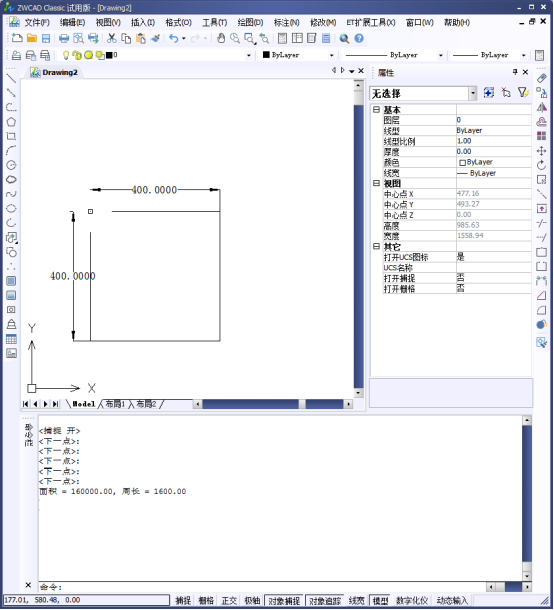This screenshot has width=554, height=610.
Task: Select the Explode tool bomb icon
Action: pyautogui.click(x=542, y=324)
